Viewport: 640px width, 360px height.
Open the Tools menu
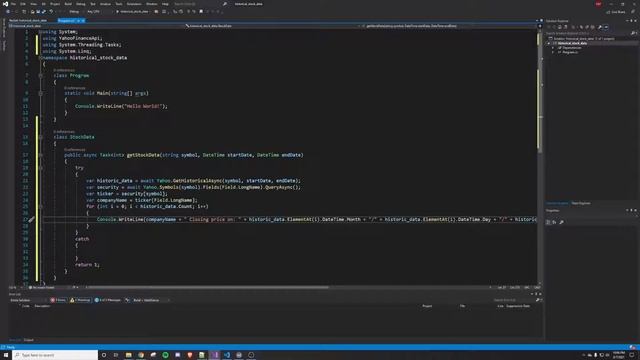click(119, 4)
